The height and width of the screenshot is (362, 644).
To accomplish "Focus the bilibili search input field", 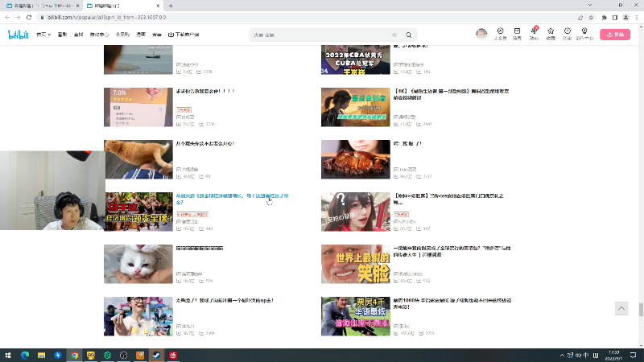I will tap(323, 35).
